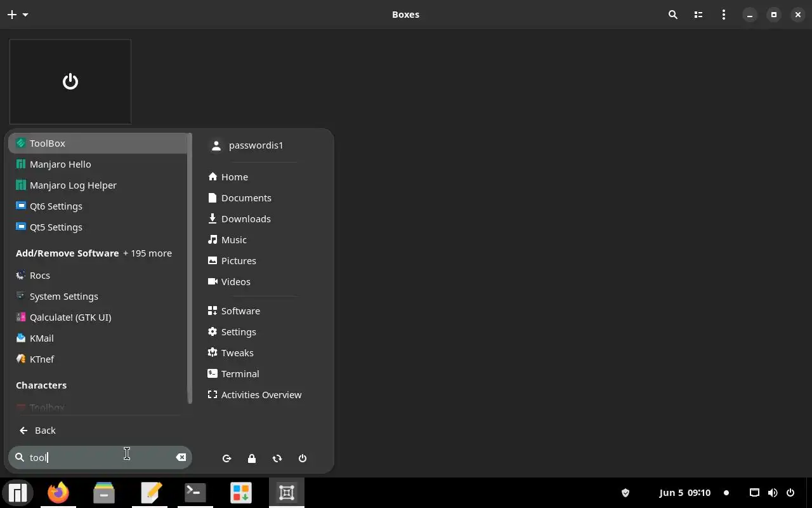Open Tweaks from menu shortcuts
The image size is (812, 508).
tap(231, 353)
